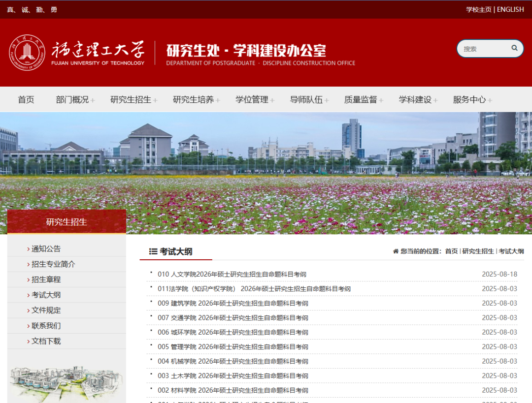Open the 导师队伍 menu

click(306, 100)
